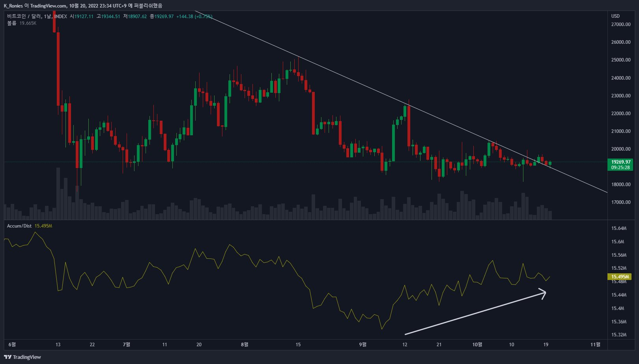Click the 19 date label on time axis
This screenshot has width=639, height=364.
(x=546, y=345)
